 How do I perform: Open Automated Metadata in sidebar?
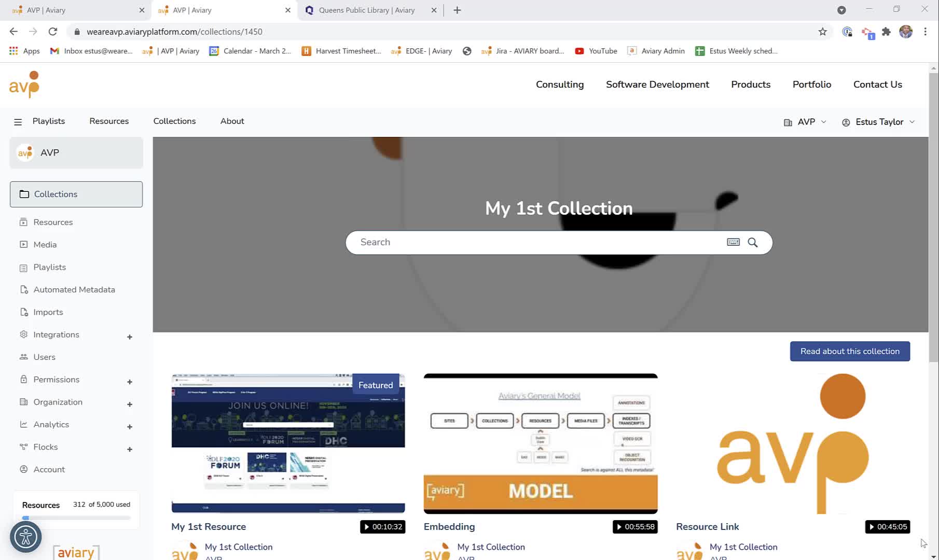click(74, 290)
